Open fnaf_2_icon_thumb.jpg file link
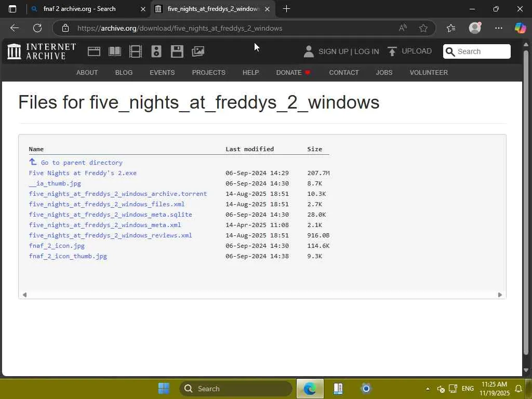 click(x=68, y=256)
